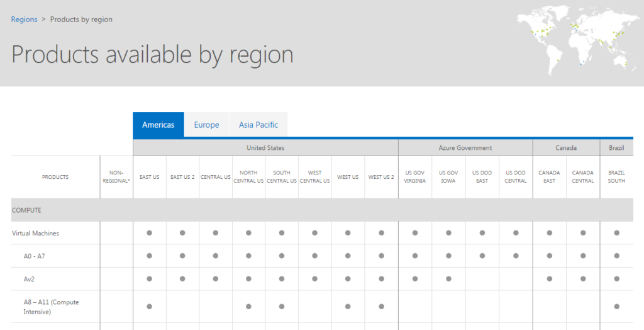Click the CANADA CENTRAL column header
Viewport: 644px width, 330px height.
click(583, 177)
